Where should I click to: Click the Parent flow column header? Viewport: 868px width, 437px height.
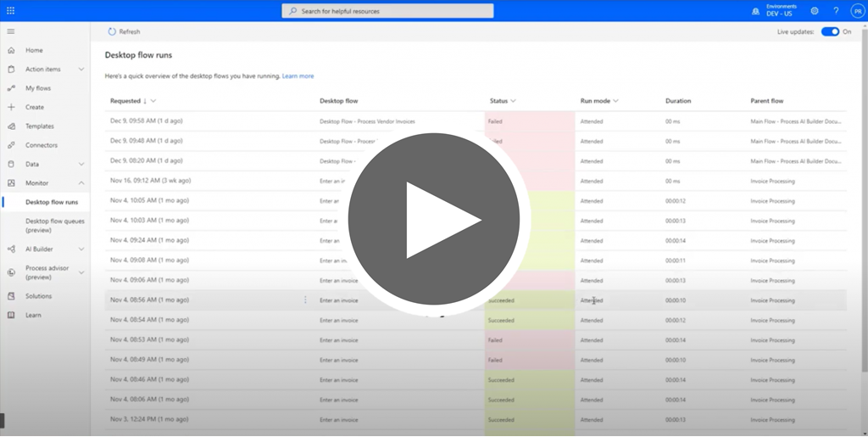pos(766,101)
